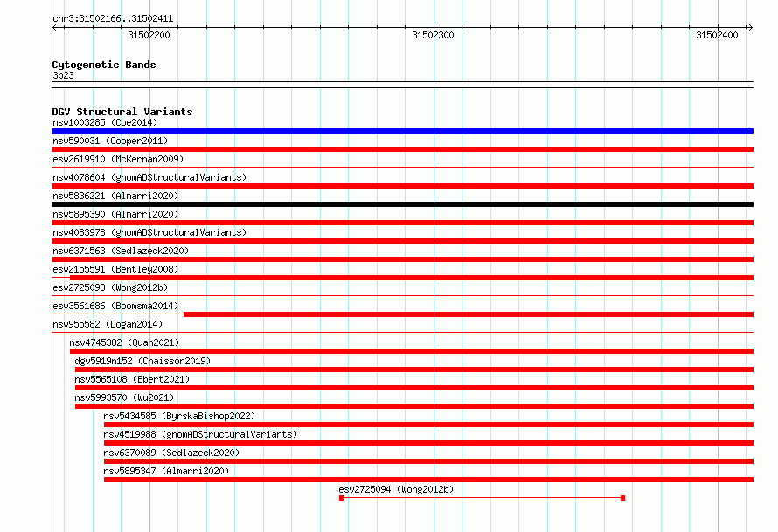Open variant nsv4078604 (gnomADStructuralVariants)
Viewport: 778px width, 532px height.
(149, 177)
